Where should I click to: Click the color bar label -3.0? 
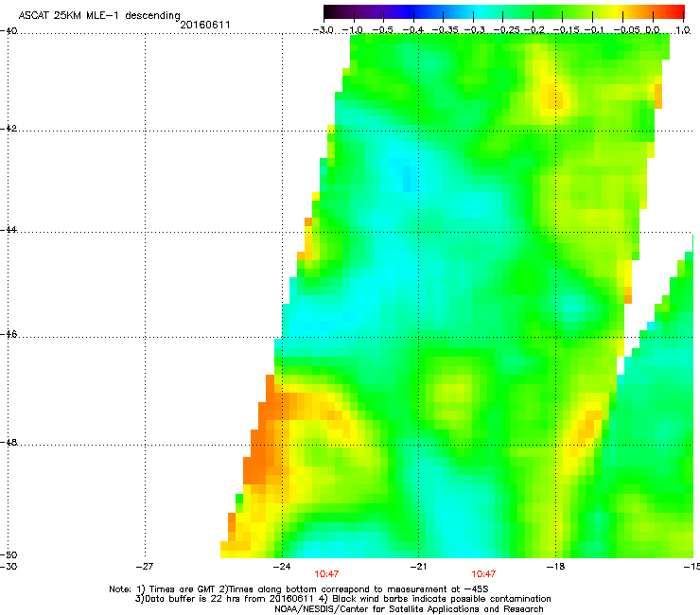[323, 30]
